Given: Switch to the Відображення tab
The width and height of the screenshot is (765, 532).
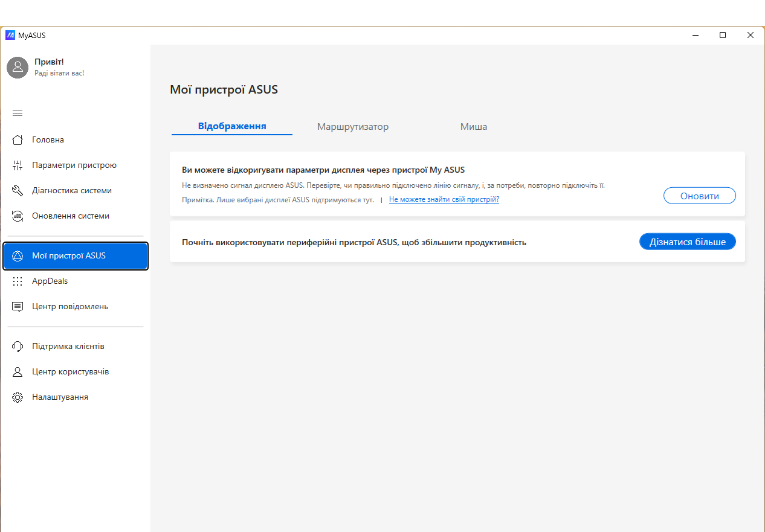Looking at the screenshot, I should (x=232, y=126).
